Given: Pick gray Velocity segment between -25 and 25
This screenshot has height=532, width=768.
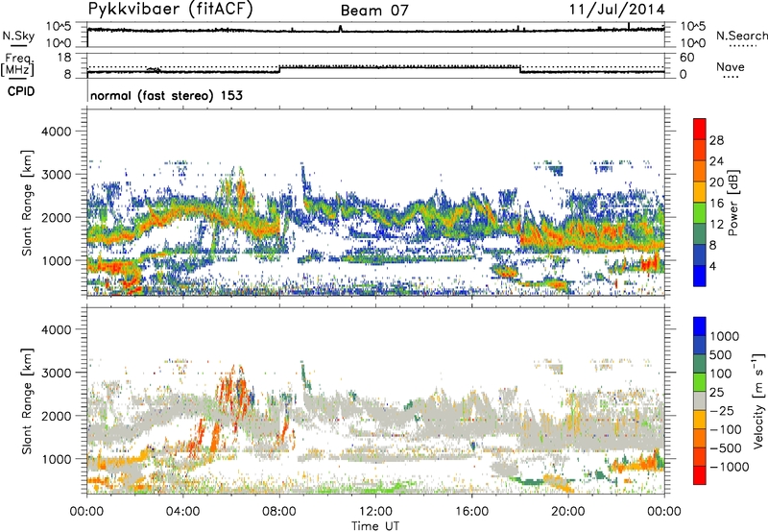Looking at the screenshot, I should tap(700, 400).
